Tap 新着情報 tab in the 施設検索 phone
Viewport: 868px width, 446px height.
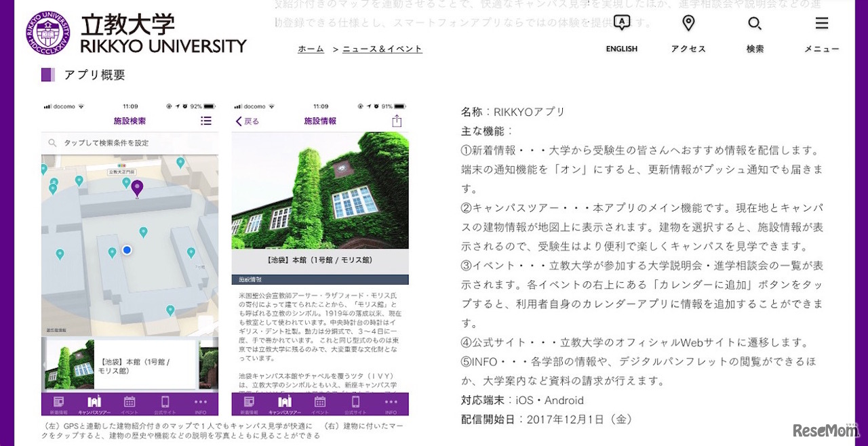pyautogui.click(x=59, y=405)
